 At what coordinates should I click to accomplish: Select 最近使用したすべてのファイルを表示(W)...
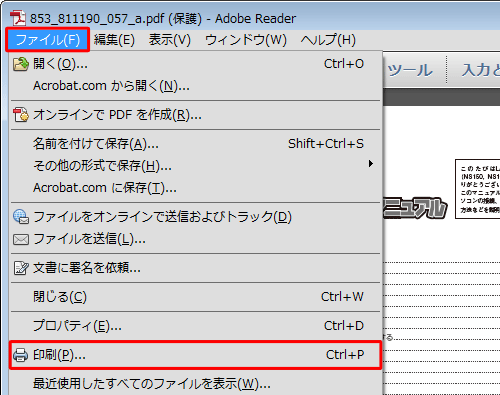(195, 384)
